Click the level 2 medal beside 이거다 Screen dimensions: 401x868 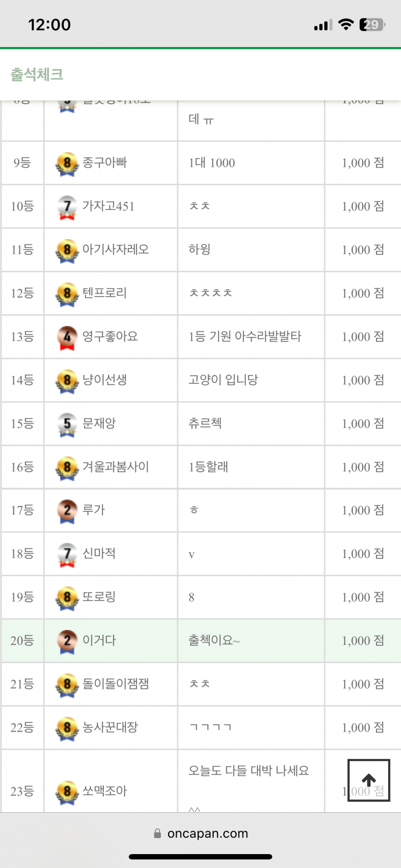point(67,641)
